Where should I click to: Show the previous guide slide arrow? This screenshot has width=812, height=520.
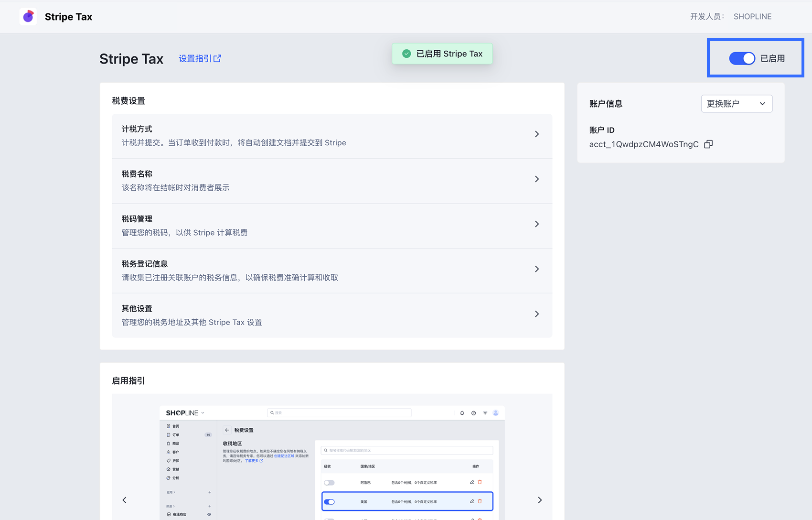pos(125,500)
